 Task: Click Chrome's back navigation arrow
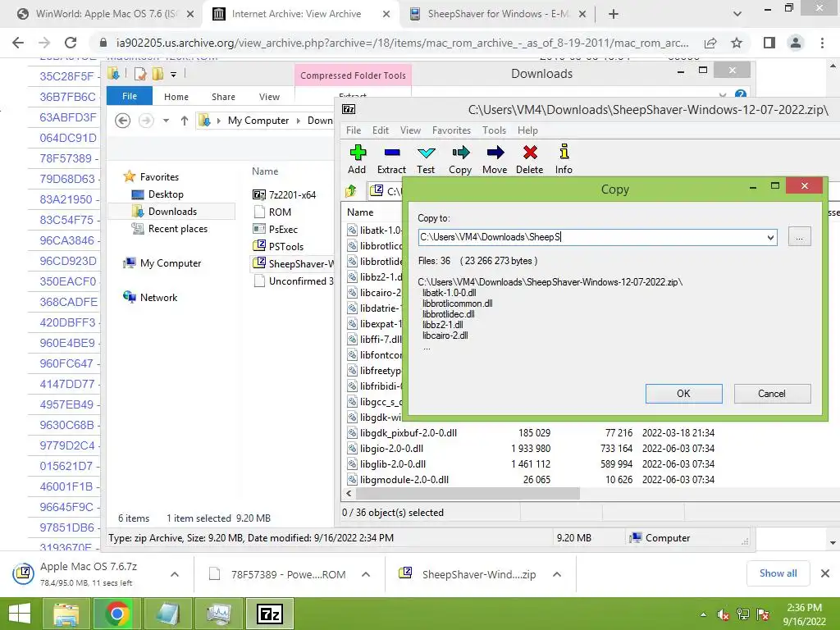pos(18,43)
